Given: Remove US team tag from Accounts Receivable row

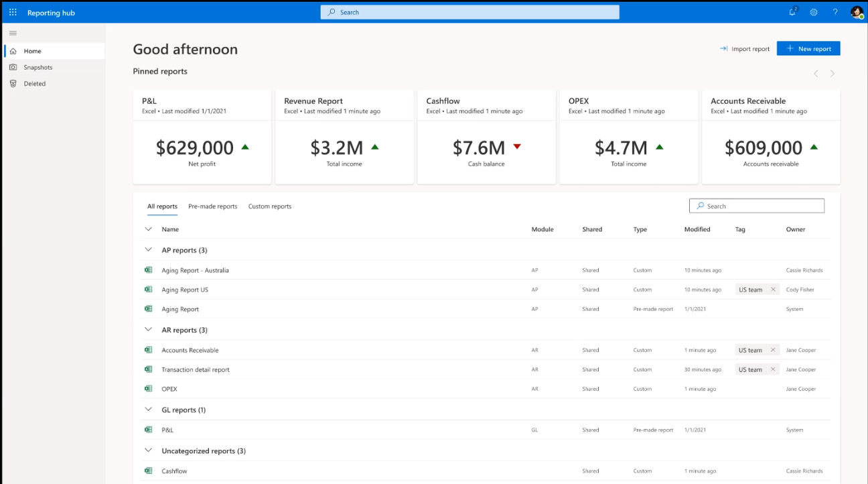Looking at the screenshot, I should [773, 350].
